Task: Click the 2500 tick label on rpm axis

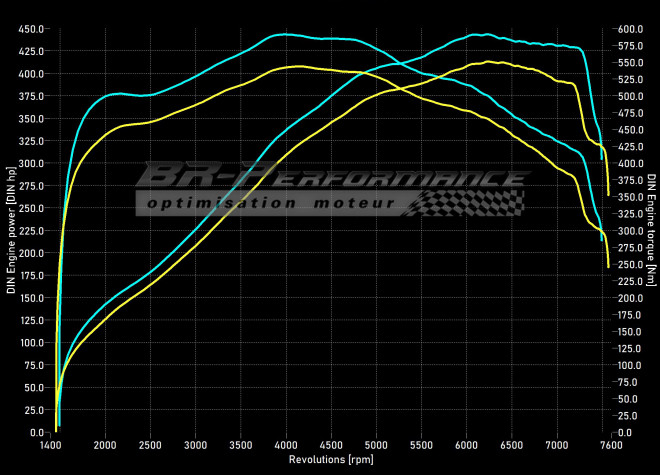Action: 151,444
